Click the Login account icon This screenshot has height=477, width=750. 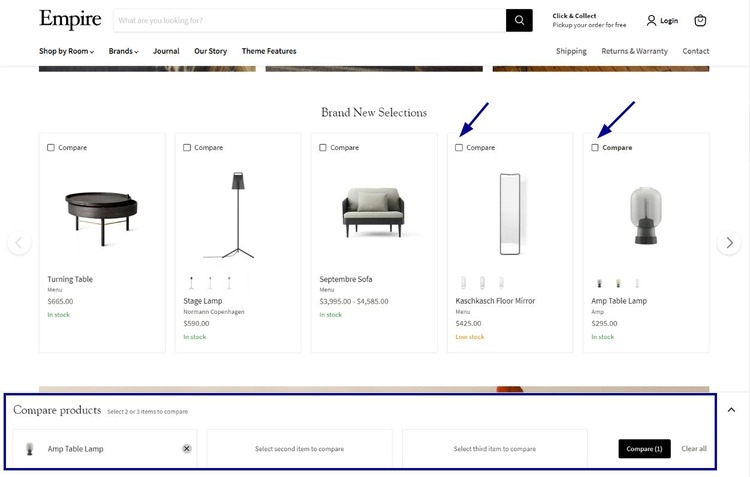662,20
